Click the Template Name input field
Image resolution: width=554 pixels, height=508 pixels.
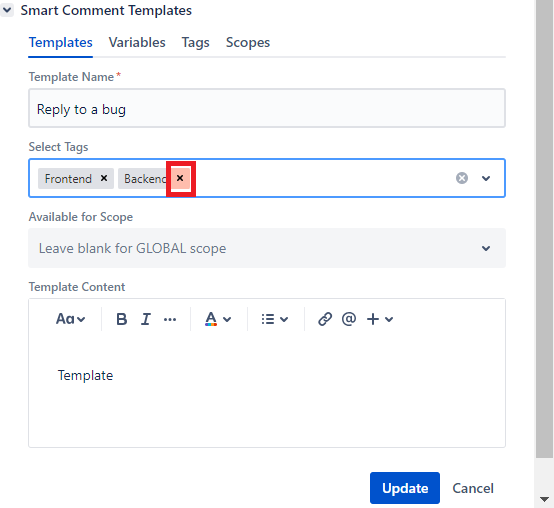267,108
